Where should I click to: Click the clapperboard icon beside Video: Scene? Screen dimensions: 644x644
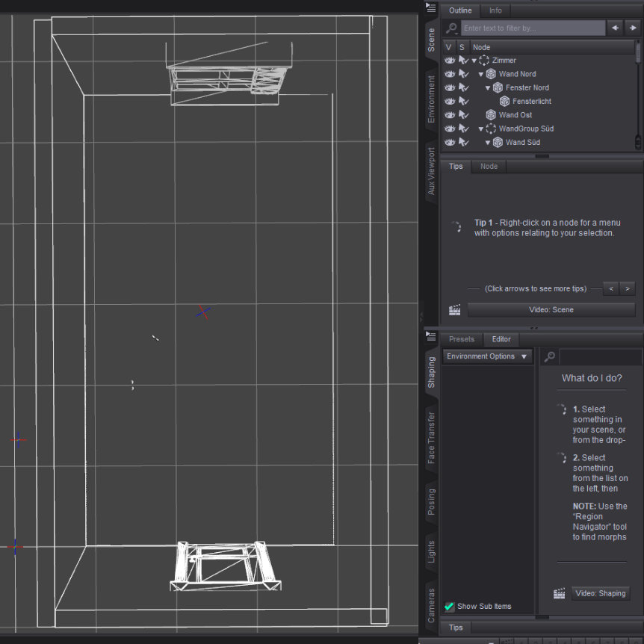point(454,310)
